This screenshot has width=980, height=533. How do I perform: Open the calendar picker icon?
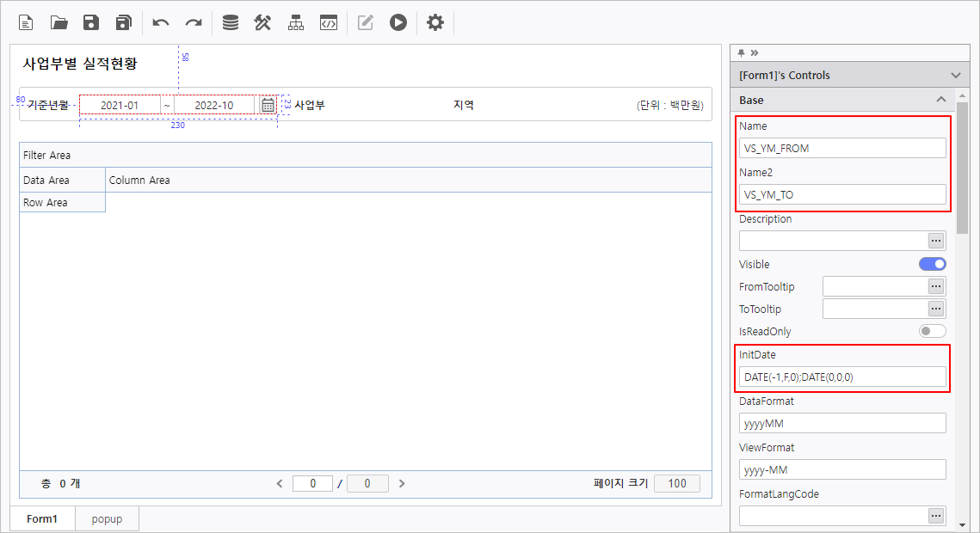pyautogui.click(x=268, y=105)
